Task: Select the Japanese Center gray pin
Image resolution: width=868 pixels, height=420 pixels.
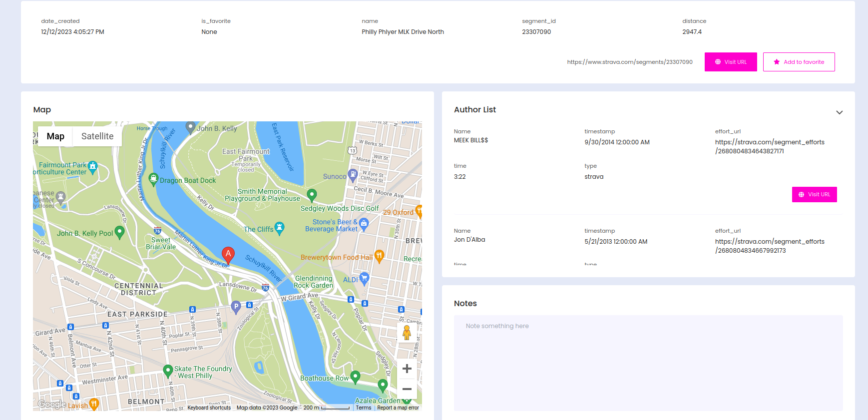Action: coord(60,198)
